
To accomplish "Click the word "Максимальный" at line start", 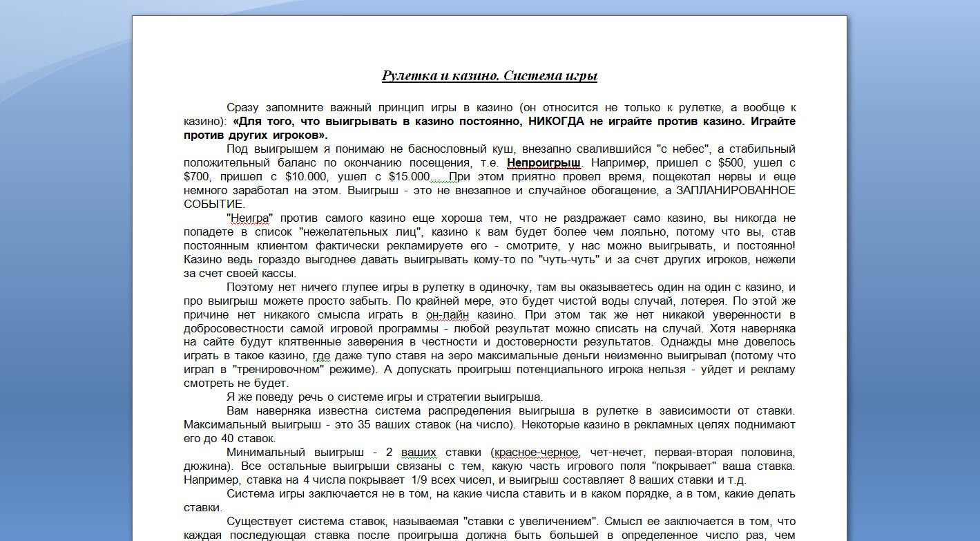I will click(x=222, y=425).
